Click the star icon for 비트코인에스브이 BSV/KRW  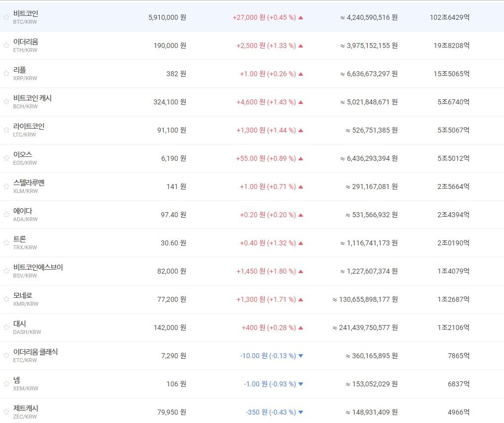coord(6,271)
